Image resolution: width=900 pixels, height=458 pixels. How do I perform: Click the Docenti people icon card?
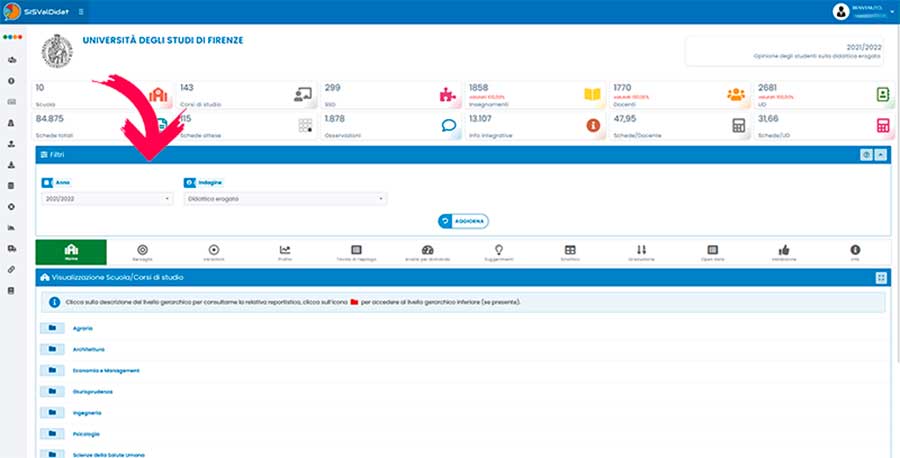click(x=736, y=95)
